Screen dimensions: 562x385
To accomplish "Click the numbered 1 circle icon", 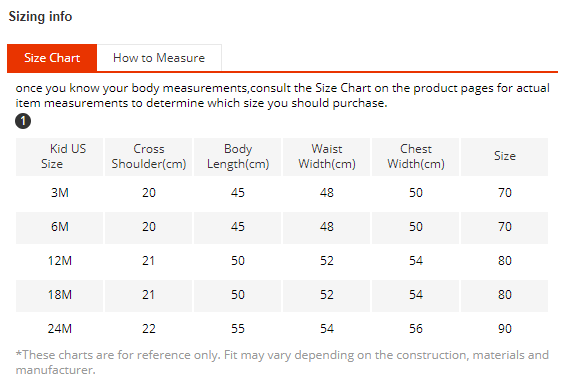I will (x=23, y=121).
